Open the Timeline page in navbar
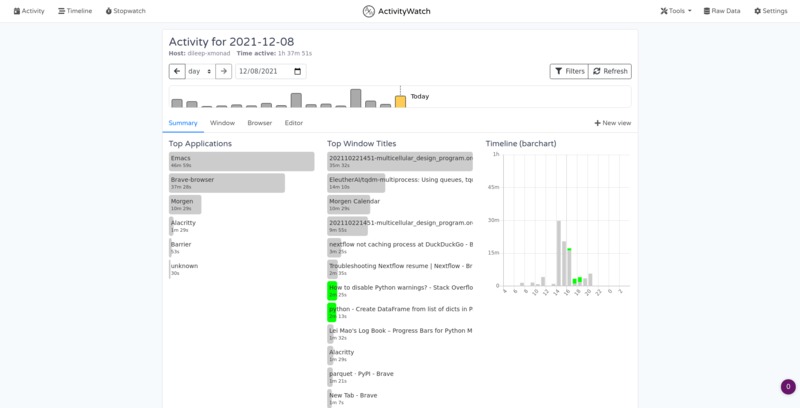800x408 pixels. click(x=75, y=11)
